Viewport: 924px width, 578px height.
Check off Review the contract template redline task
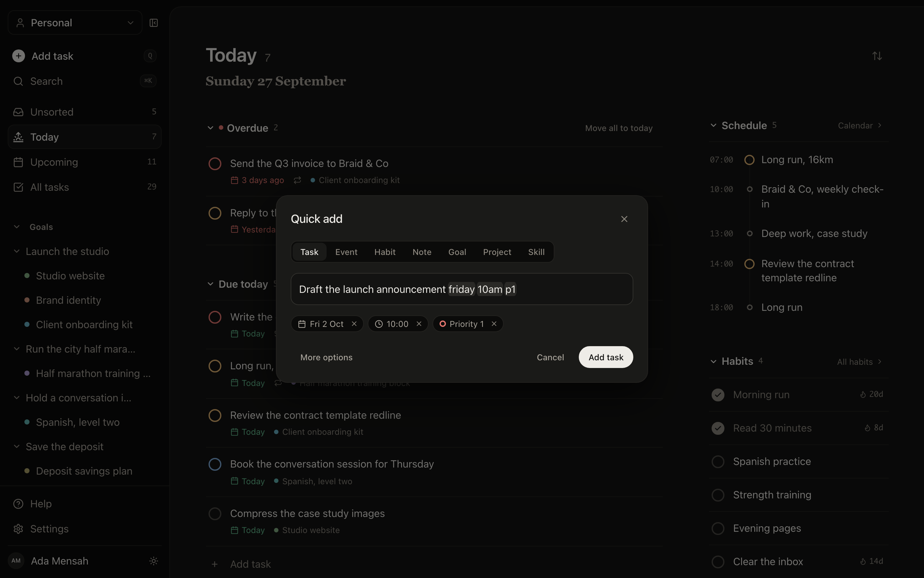[215, 415]
